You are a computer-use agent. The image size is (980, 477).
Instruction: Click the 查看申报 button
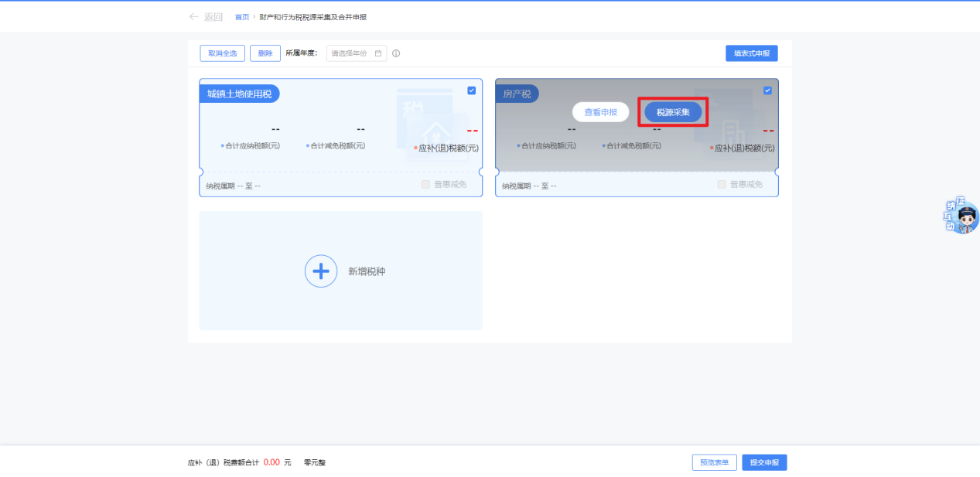point(600,112)
